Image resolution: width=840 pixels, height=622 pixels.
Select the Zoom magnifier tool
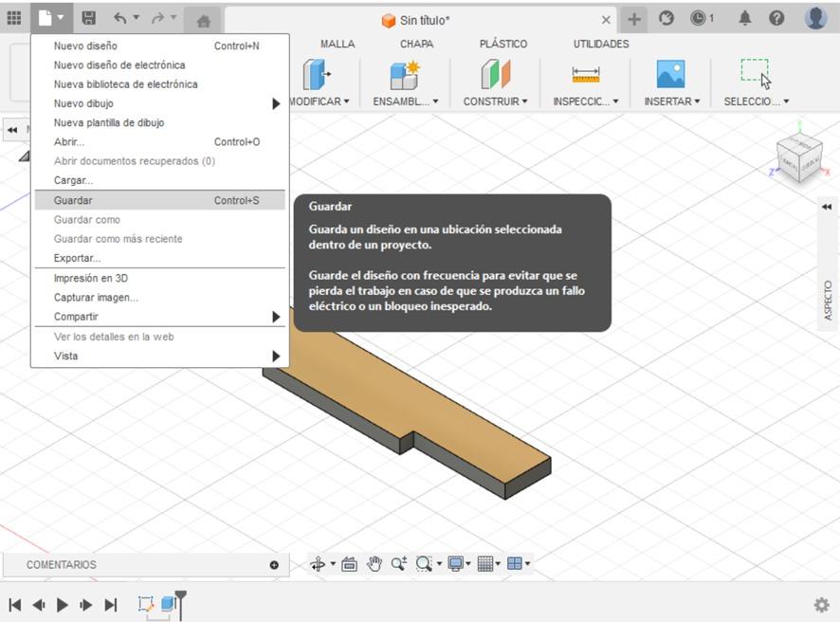[398, 563]
